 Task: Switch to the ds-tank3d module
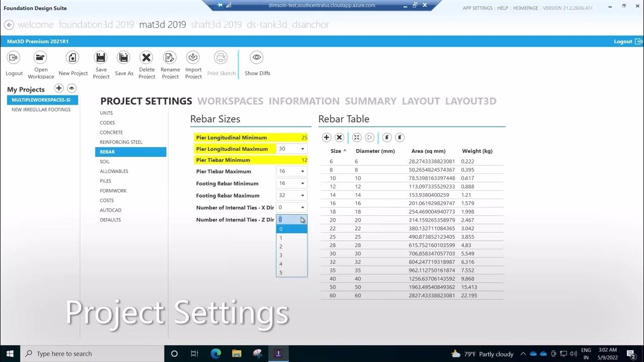pyautogui.click(x=267, y=25)
